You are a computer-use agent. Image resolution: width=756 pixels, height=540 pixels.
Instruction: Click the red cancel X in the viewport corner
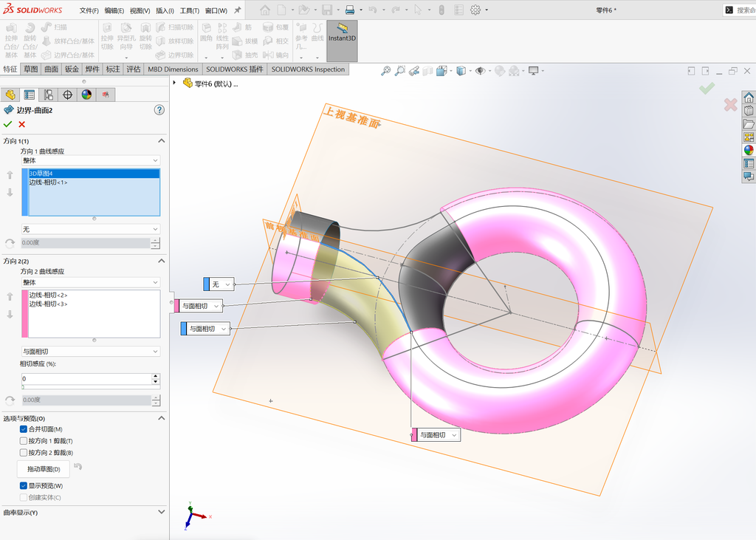pyautogui.click(x=730, y=104)
